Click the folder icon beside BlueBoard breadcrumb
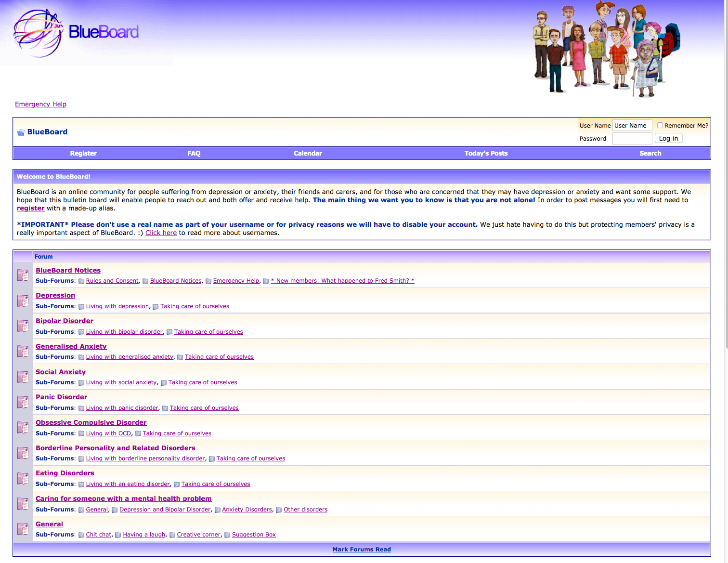 [x=21, y=132]
